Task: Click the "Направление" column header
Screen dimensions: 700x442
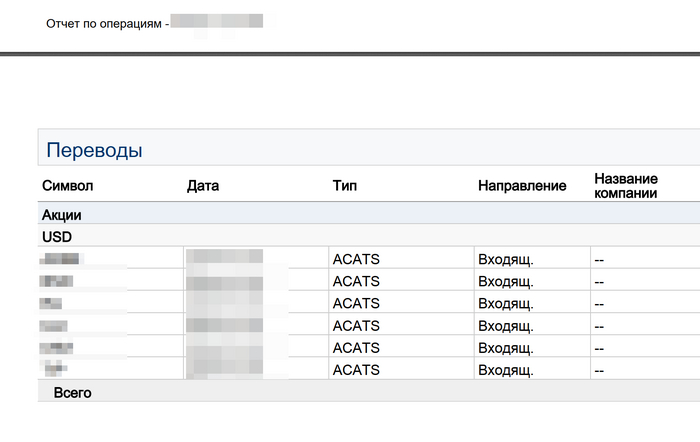Action: point(522,186)
